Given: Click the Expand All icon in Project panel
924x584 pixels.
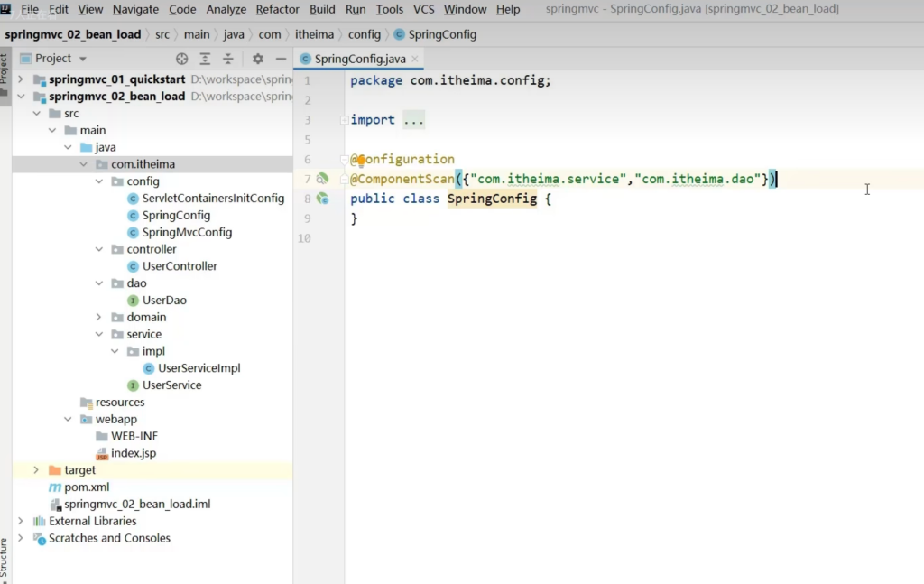Looking at the screenshot, I should [x=205, y=59].
